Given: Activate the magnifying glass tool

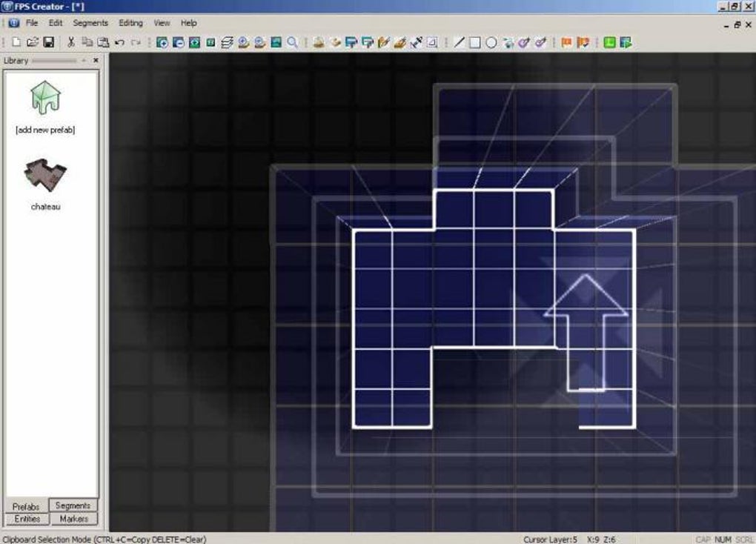Looking at the screenshot, I should 292,42.
